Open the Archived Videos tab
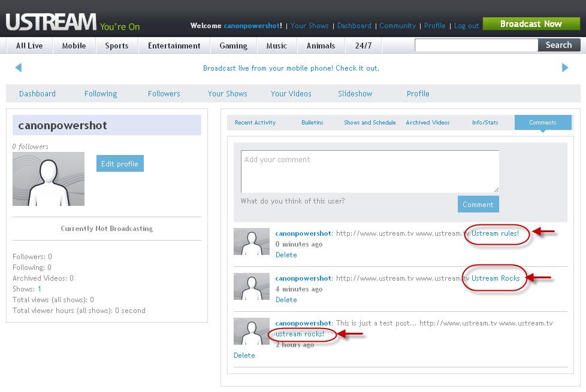This screenshot has height=392, width=586. (x=427, y=123)
